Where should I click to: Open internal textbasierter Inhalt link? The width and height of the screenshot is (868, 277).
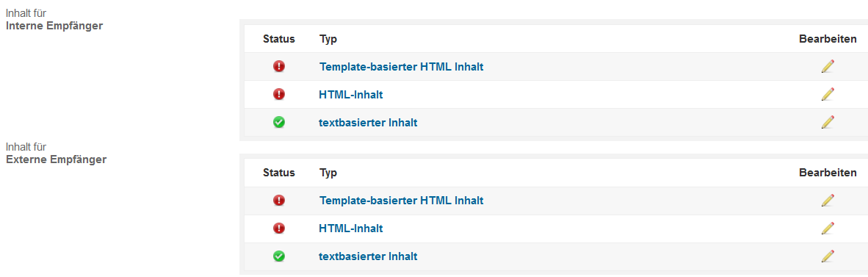368,123
